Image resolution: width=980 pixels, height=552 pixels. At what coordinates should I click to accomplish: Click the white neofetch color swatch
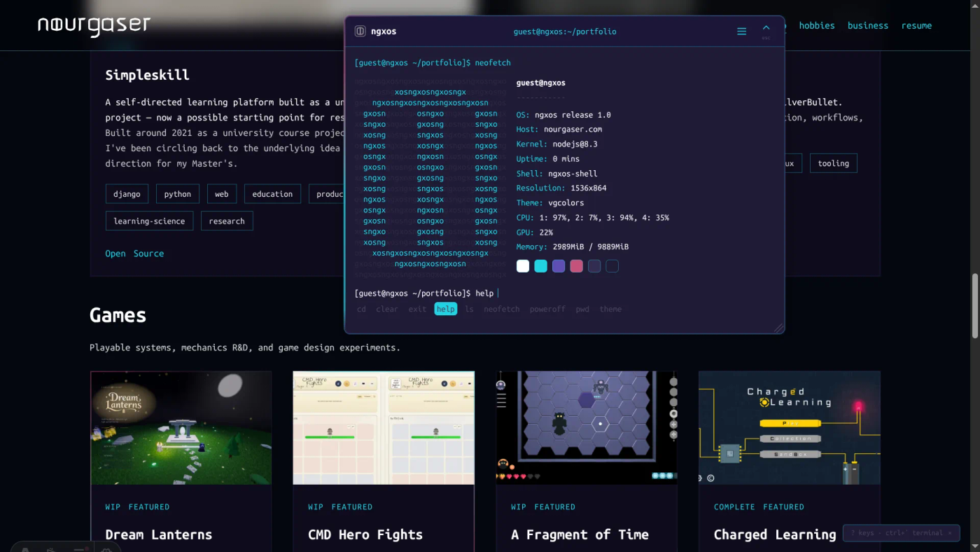tap(523, 266)
